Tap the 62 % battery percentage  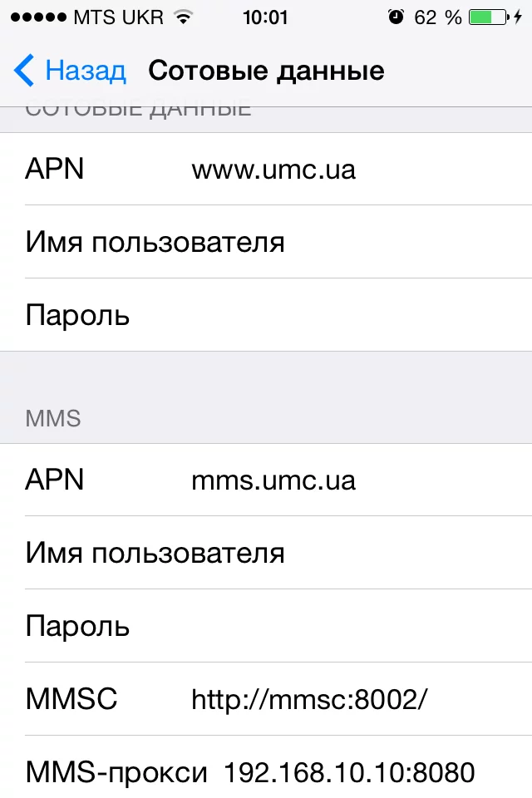(x=437, y=17)
